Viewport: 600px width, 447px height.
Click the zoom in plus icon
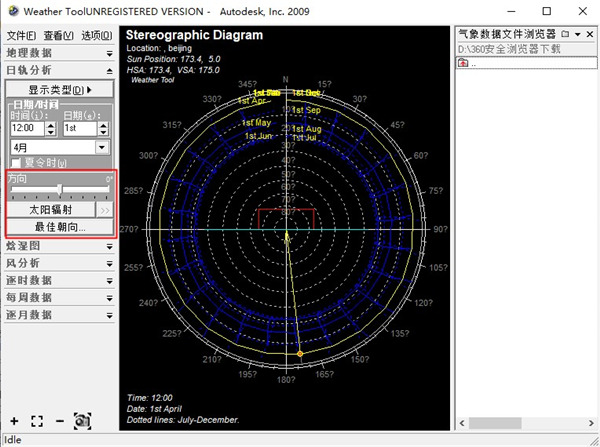[x=14, y=421]
